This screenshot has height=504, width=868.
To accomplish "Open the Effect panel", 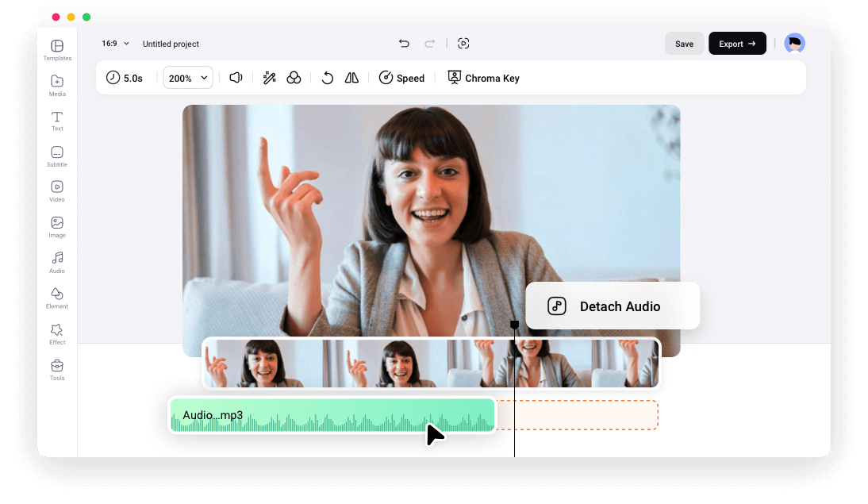I will click(57, 334).
